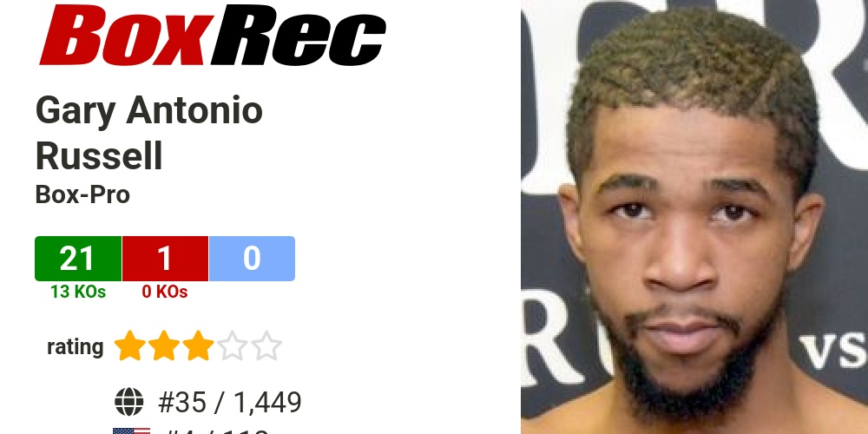Click the #35 / 1,449 world ranking
The image size is (868, 434).
point(230,403)
